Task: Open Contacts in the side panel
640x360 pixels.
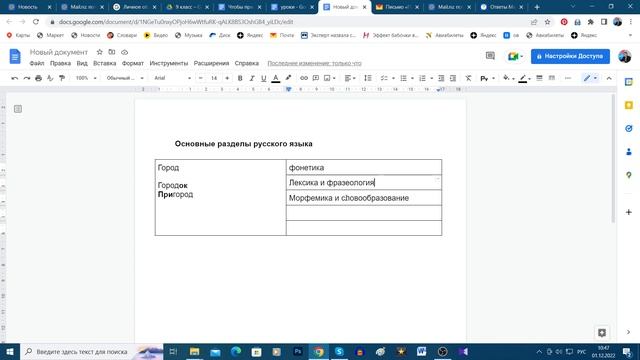Action: [629, 152]
